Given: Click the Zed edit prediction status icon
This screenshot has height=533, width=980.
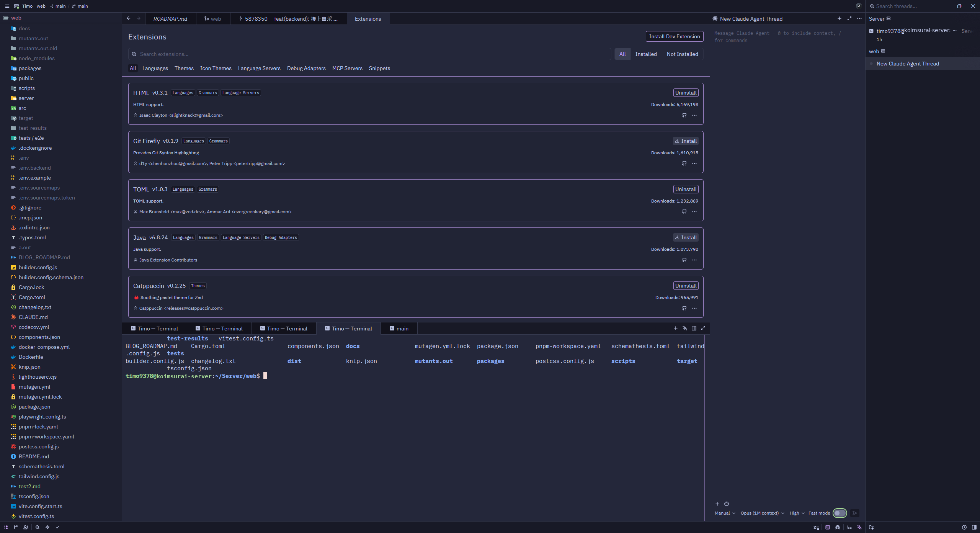Looking at the screenshot, I should 816,527.
